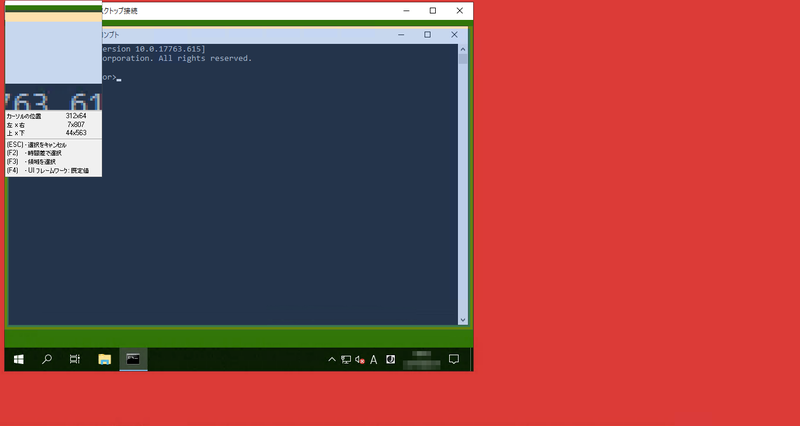Open the blurred taskbar clock
The width and height of the screenshot is (800, 426).
pos(421,360)
